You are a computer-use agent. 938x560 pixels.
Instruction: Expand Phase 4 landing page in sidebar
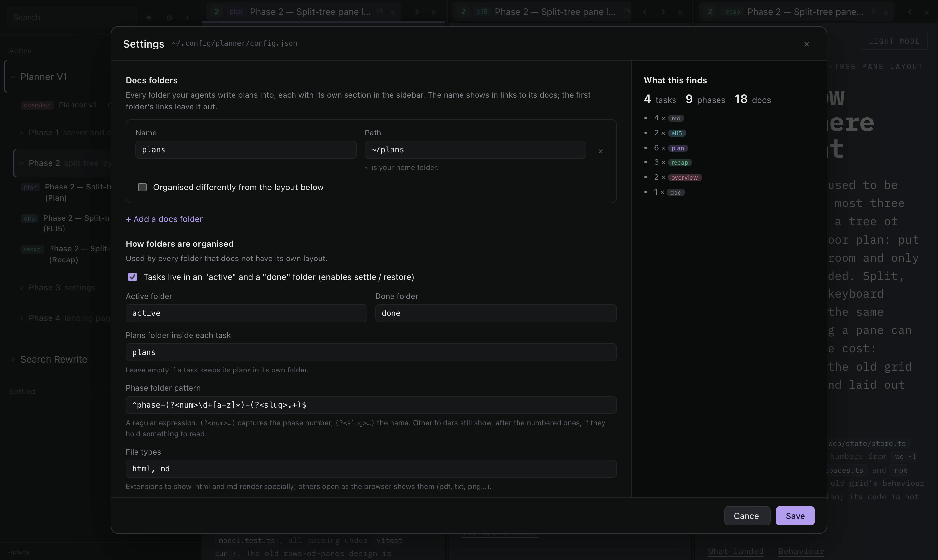[21, 318]
